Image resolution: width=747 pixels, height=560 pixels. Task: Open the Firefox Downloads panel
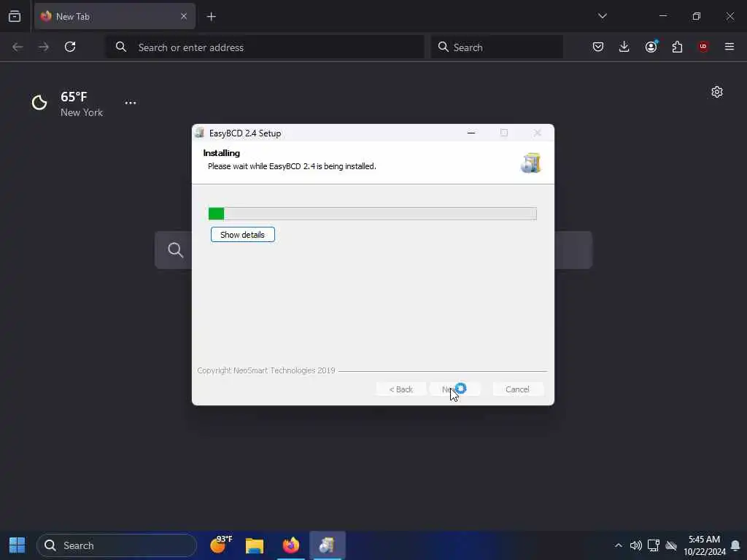coord(624,47)
